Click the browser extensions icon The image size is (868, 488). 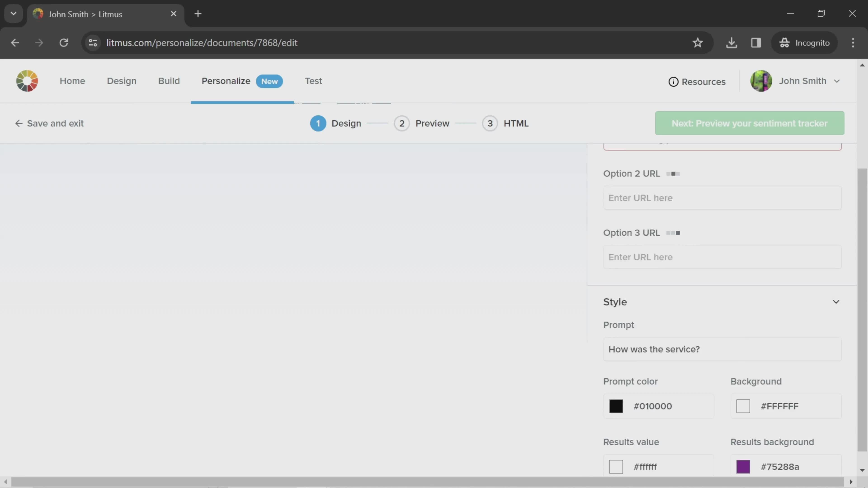(756, 42)
